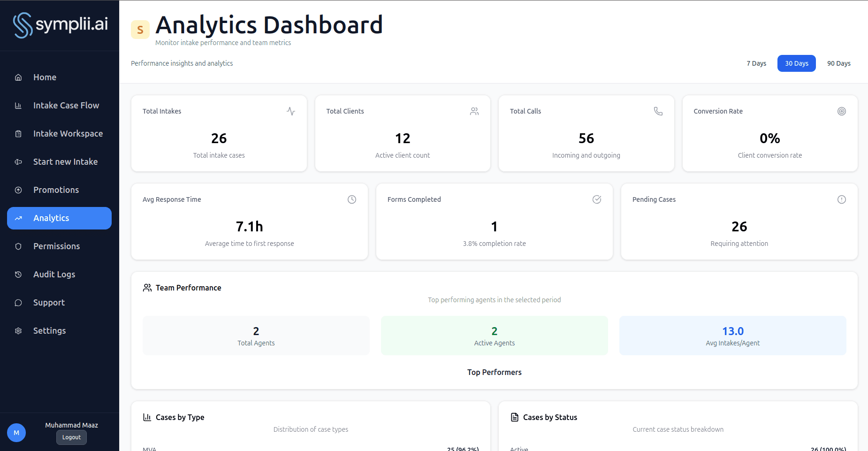The height and width of the screenshot is (451, 868).
Task: Click the phone icon on Total Calls card
Action: click(x=658, y=111)
